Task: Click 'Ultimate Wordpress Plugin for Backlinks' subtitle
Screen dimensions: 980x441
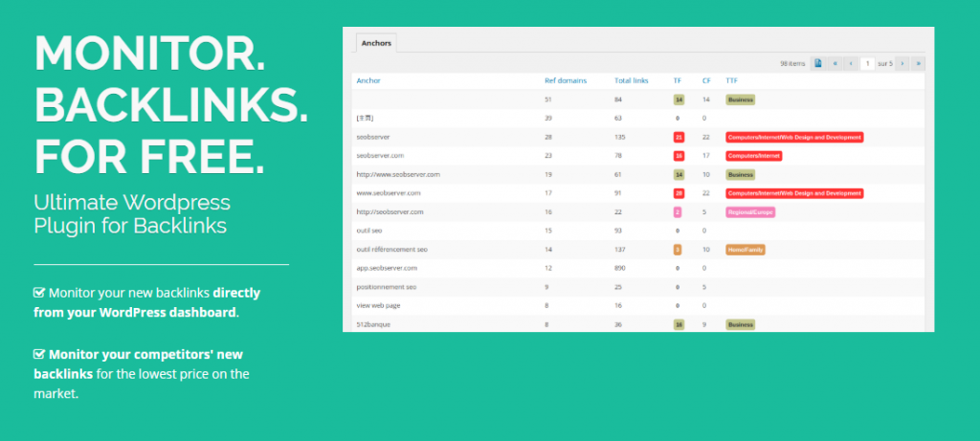Action: (132, 213)
